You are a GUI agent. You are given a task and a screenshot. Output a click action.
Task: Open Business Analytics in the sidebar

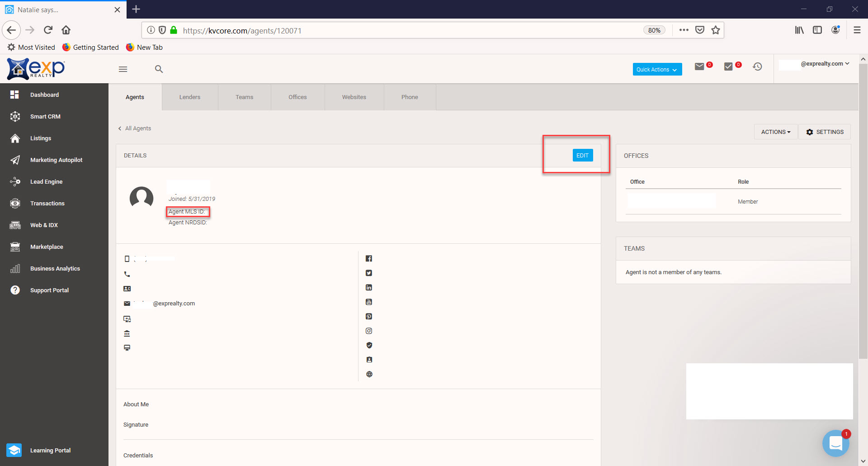54,268
